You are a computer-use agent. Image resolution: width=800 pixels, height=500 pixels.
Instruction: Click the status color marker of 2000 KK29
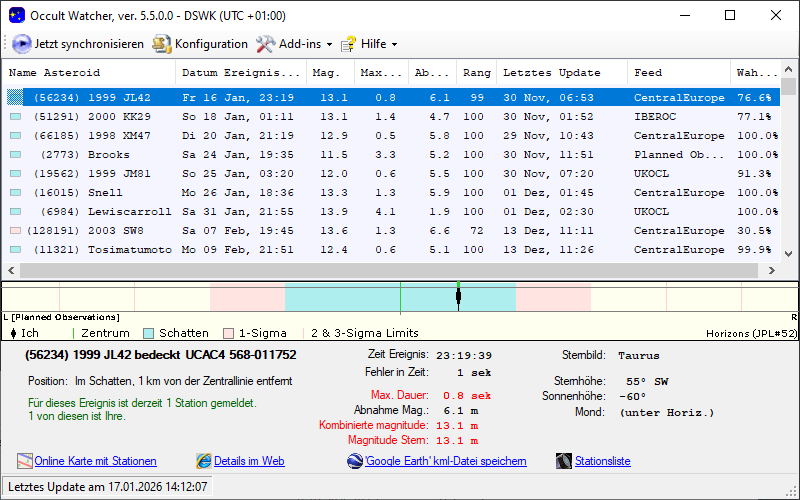pyautogui.click(x=16, y=116)
